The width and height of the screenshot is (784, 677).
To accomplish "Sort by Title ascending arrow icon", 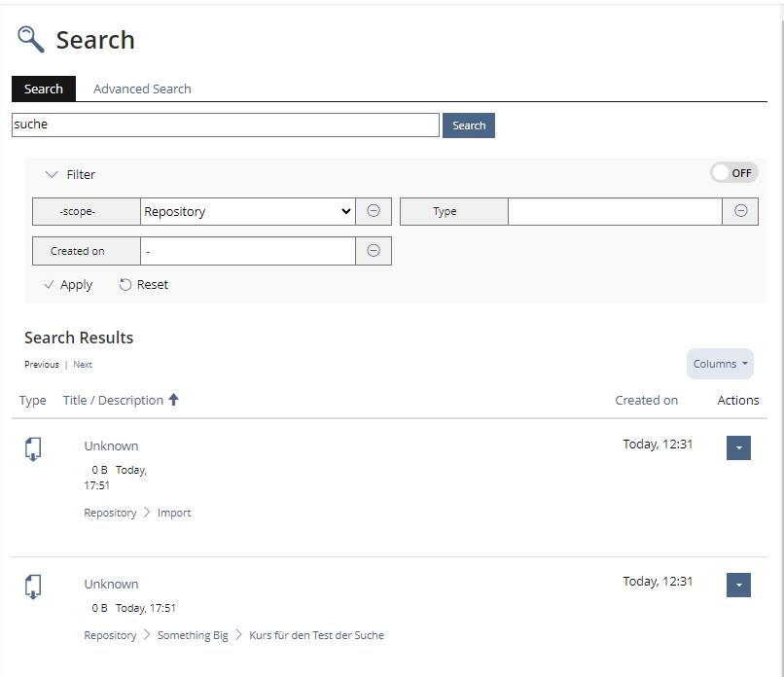I will 174,400.
